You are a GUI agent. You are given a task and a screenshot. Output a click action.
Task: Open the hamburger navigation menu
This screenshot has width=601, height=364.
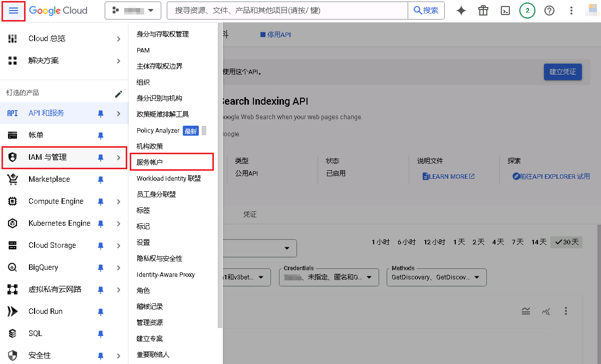14,11
